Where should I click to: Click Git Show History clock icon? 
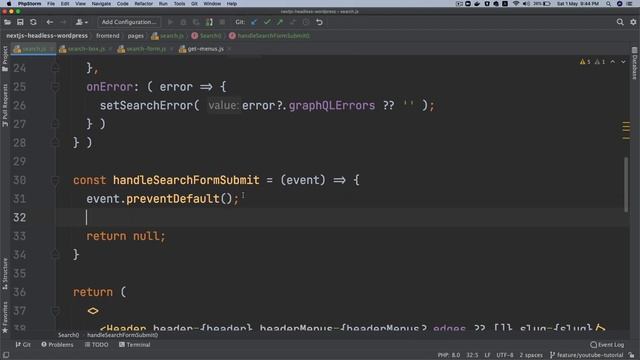(x=306, y=22)
